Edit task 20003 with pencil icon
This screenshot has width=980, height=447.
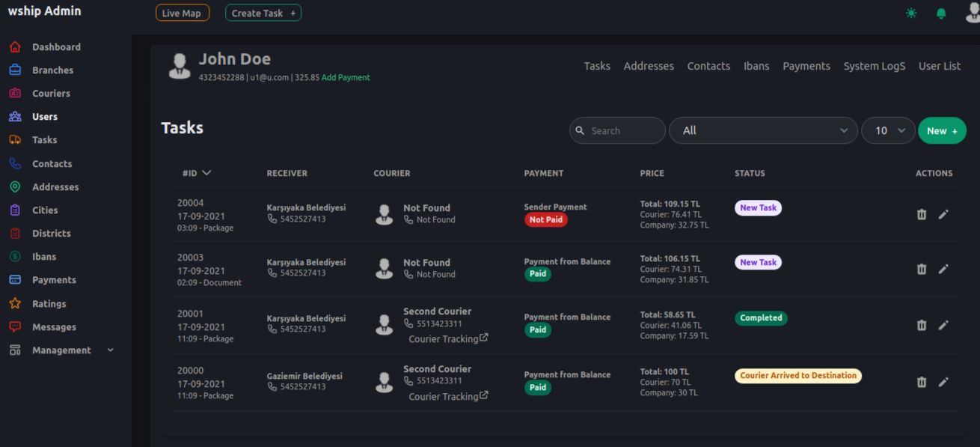click(x=943, y=269)
